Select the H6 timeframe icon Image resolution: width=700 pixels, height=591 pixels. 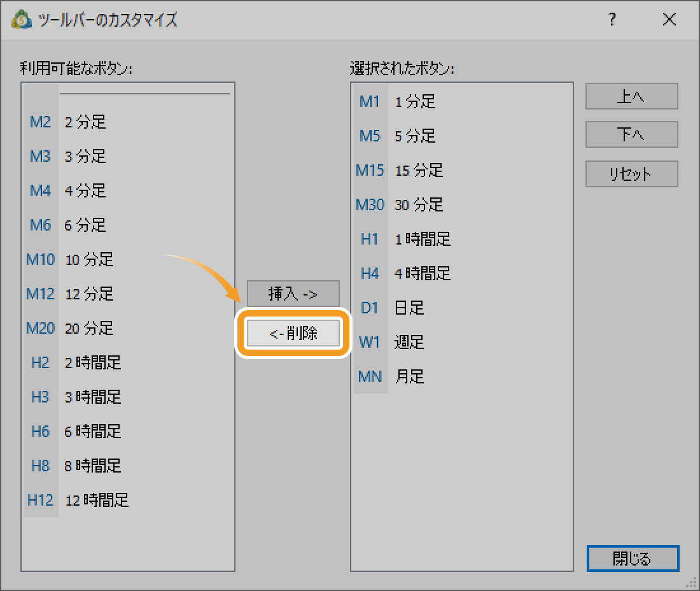pos(40,432)
